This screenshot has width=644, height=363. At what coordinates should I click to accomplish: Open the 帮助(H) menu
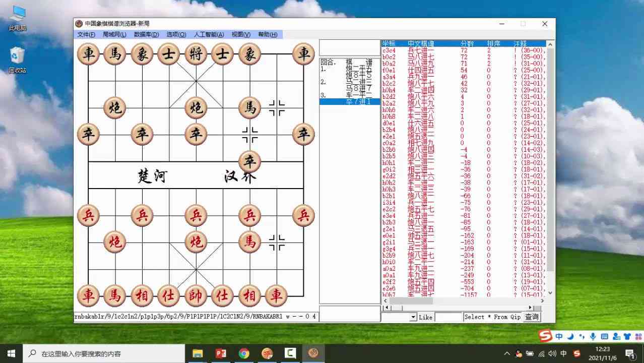click(268, 35)
